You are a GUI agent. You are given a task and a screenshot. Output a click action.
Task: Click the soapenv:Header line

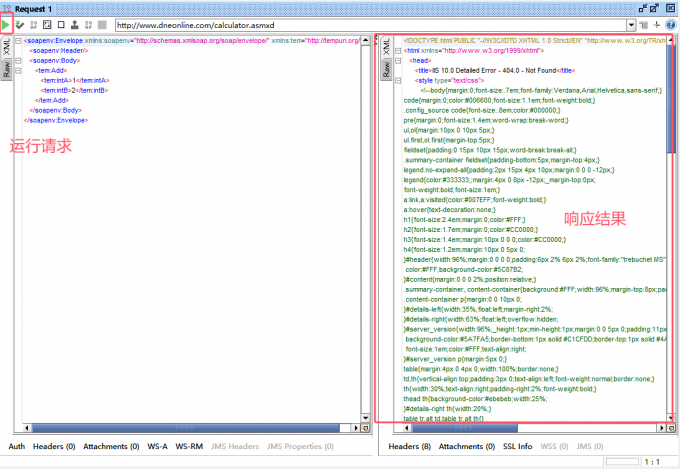point(59,51)
